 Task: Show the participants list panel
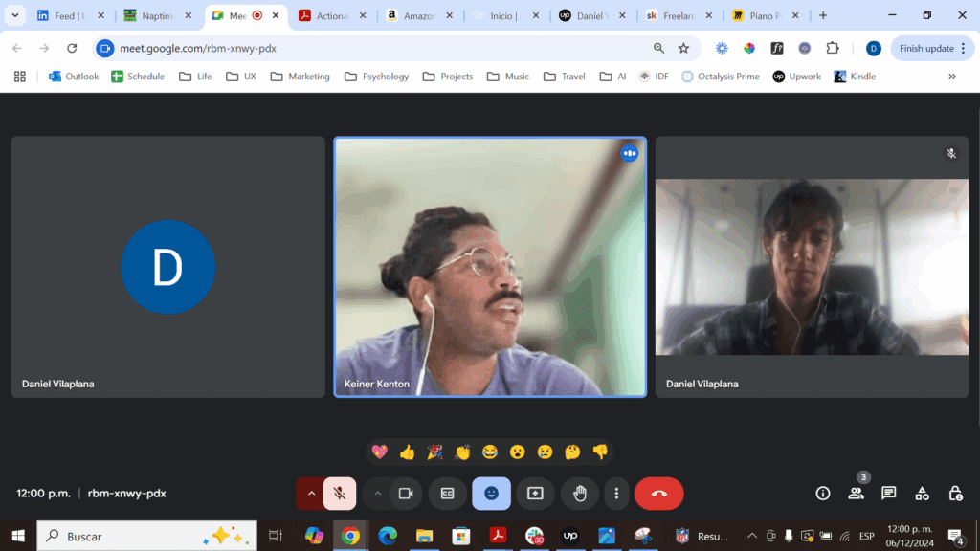[856, 494]
